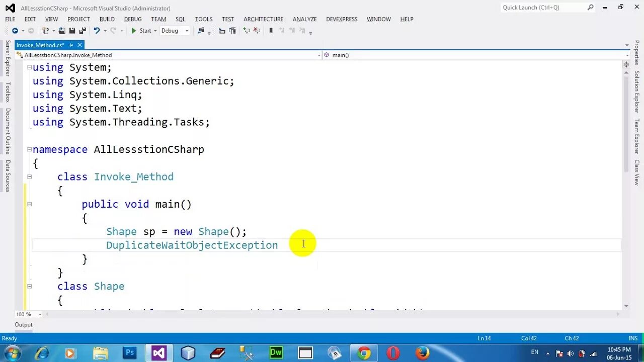
Task: Open the Data Sources side tab
Action: pos(8,175)
